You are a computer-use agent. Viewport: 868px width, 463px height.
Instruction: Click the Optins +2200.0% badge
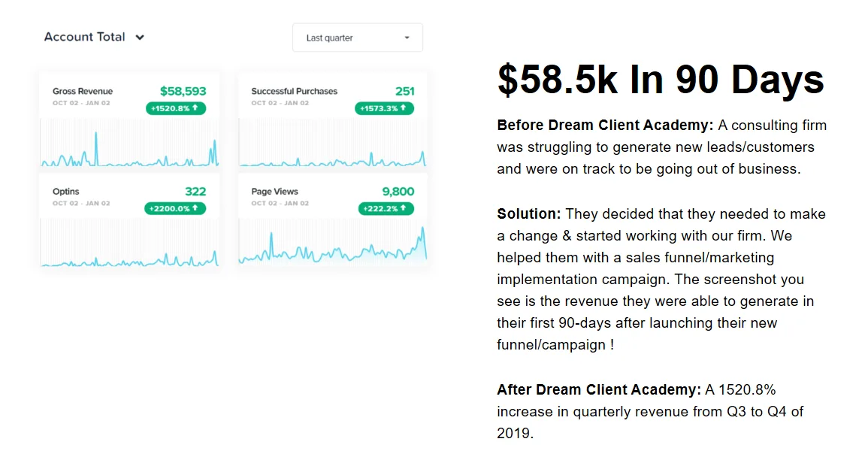(x=175, y=208)
